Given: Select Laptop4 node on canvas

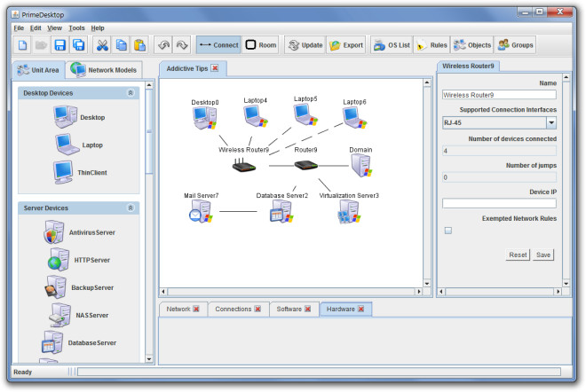Looking at the screenshot, I should click(256, 116).
